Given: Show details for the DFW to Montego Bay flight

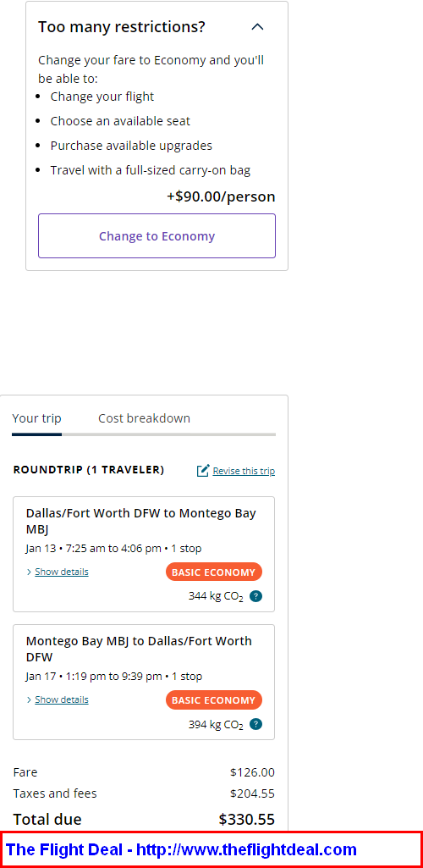Looking at the screenshot, I should 62,572.
